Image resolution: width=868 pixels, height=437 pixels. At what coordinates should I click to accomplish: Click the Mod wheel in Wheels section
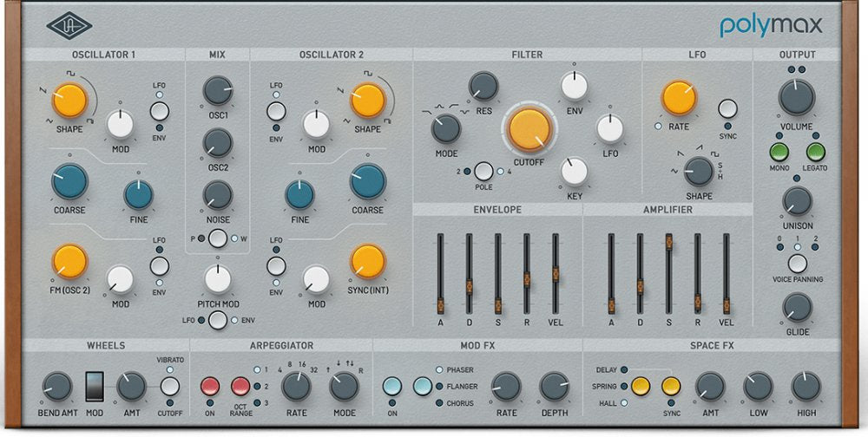(94, 386)
